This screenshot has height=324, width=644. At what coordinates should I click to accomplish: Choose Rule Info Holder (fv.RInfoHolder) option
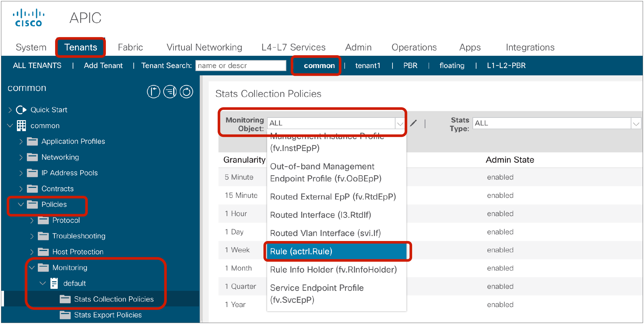click(336, 270)
